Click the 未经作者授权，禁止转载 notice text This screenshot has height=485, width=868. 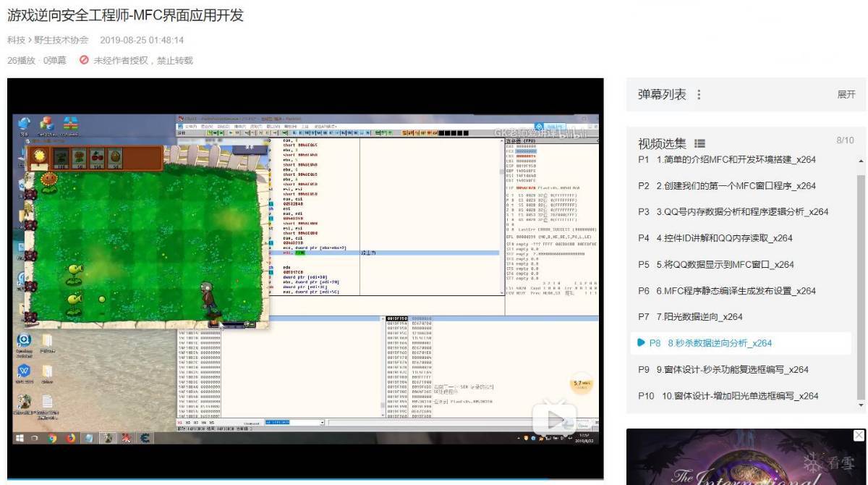(143, 60)
